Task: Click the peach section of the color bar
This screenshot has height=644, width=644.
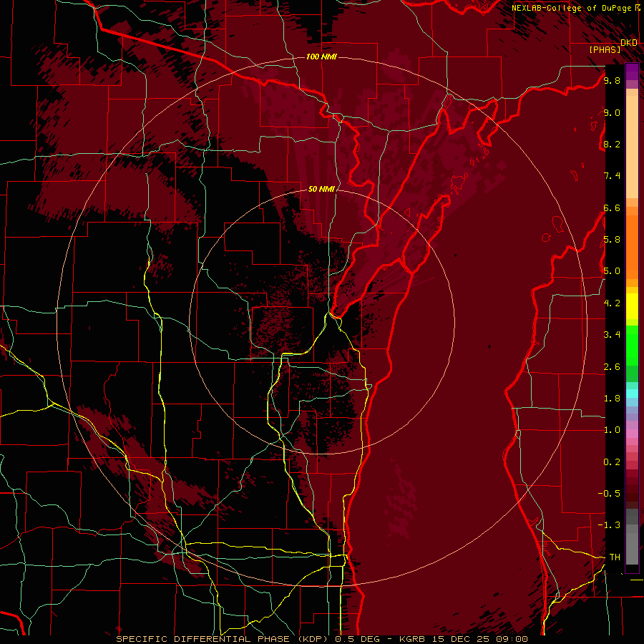Action: 632,144
